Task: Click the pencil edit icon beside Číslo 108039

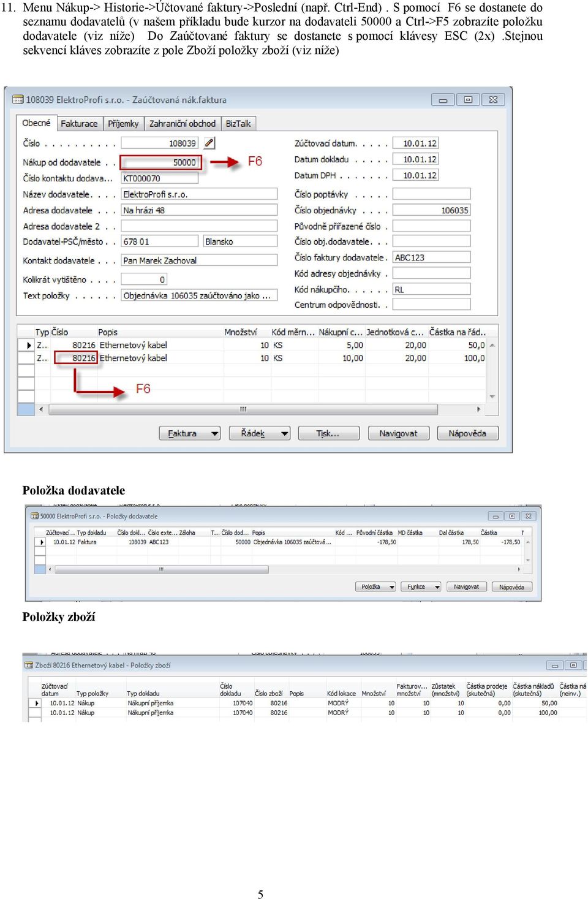Action: [x=209, y=143]
